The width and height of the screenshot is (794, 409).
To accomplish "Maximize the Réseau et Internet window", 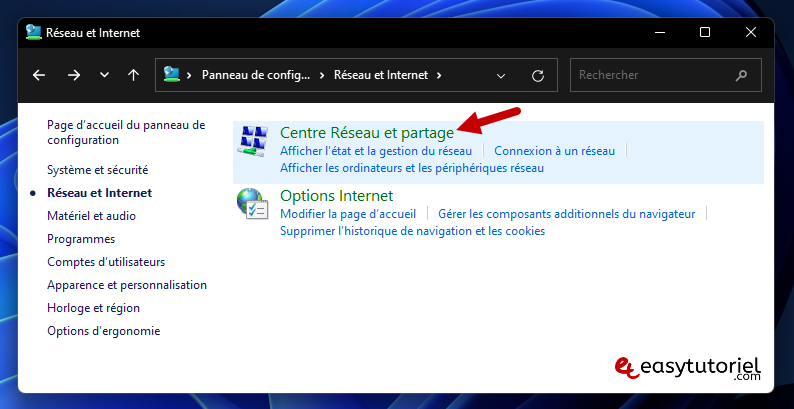I will click(705, 32).
